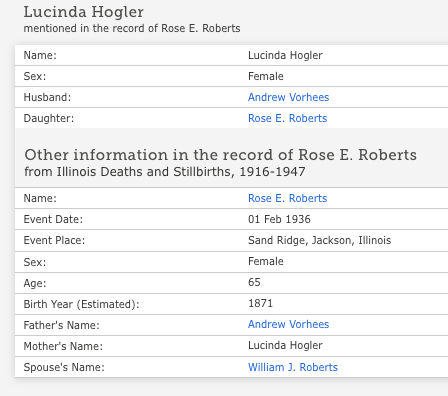Click 'Sand Ridge, Jackson, Illinois' value
This screenshot has height=396, width=448.
(x=319, y=240)
